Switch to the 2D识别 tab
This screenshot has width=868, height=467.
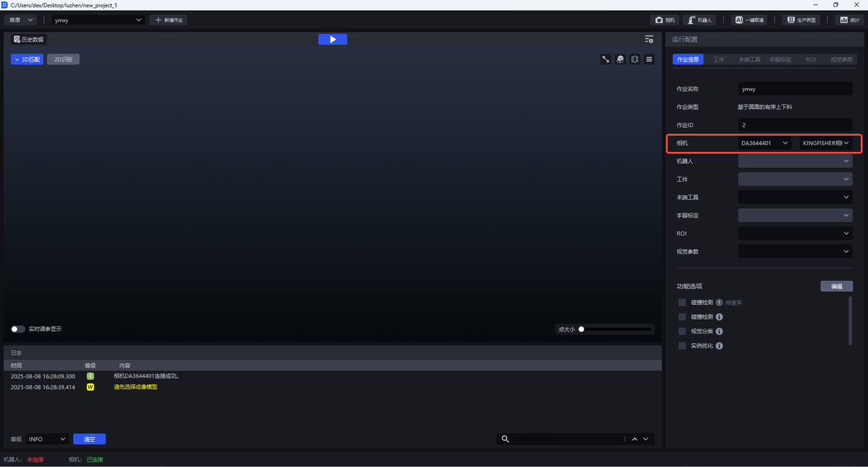click(63, 60)
